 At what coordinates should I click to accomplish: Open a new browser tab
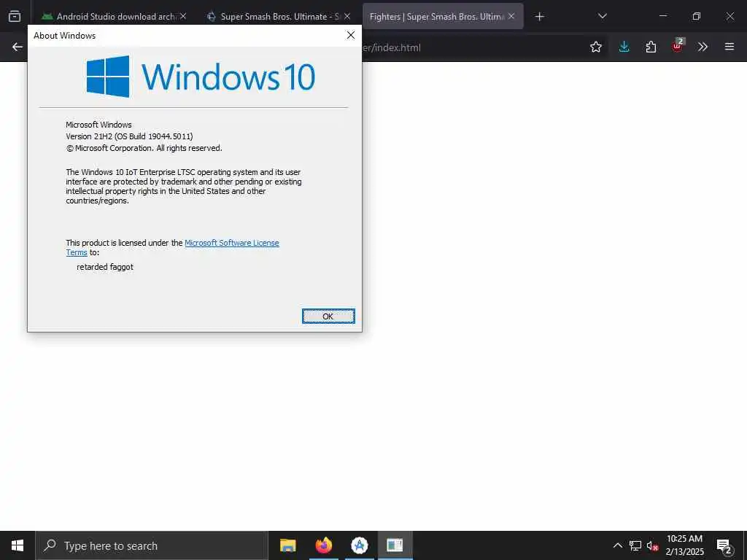539,17
